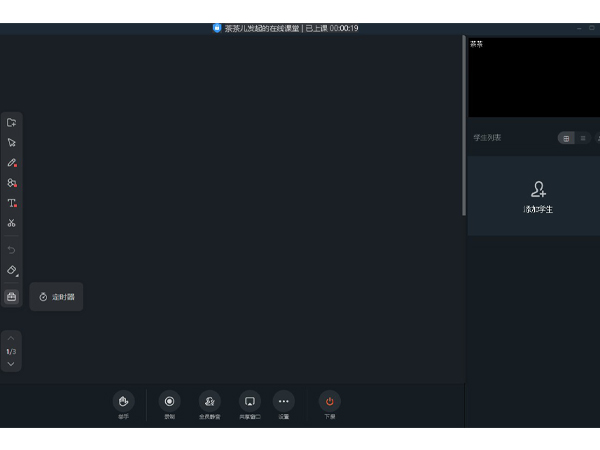Image resolution: width=600 pixels, height=450 pixels.
Task: Select the pen drawing tool
Action: point(11,163)
